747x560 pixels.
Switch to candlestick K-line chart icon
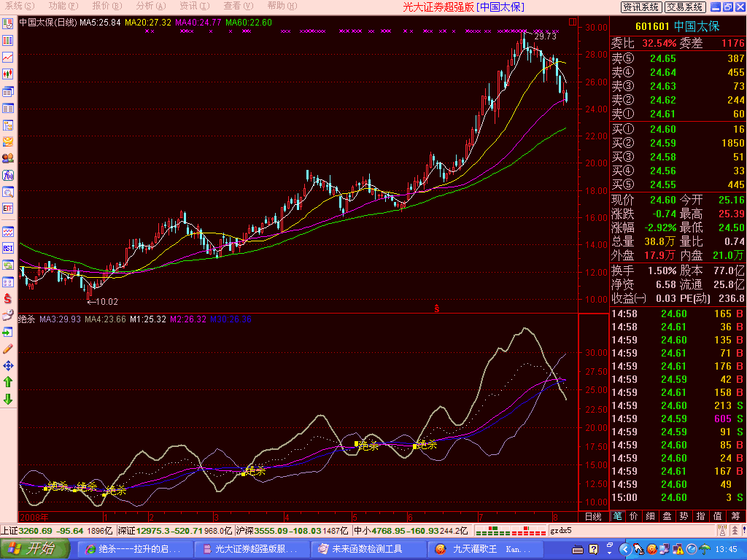[7, 74]
